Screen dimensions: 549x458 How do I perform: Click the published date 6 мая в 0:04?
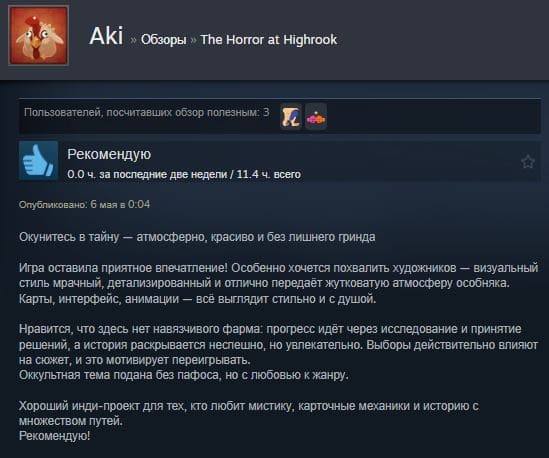120,204
